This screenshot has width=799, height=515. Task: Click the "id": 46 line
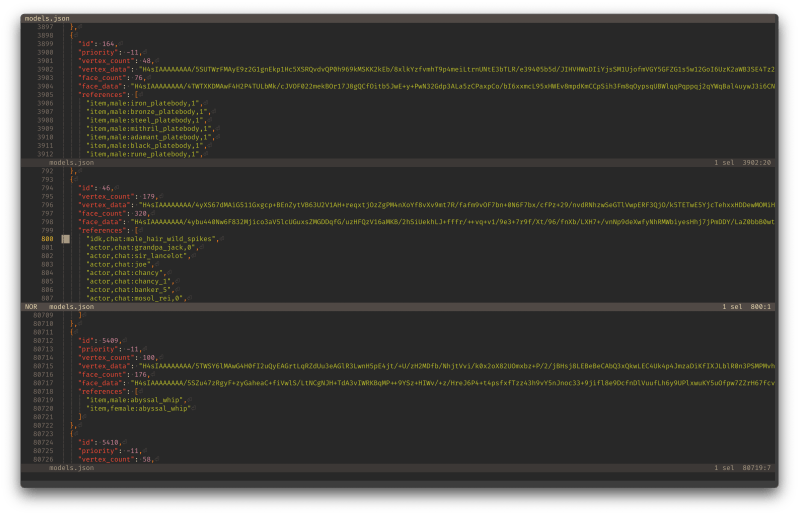96,188
